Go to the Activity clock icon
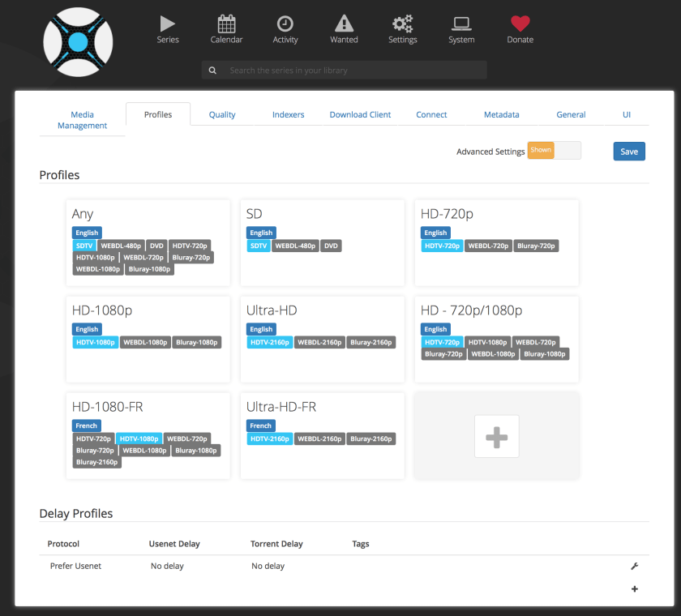This screenshot has width=681, height=616. [285, 24]
